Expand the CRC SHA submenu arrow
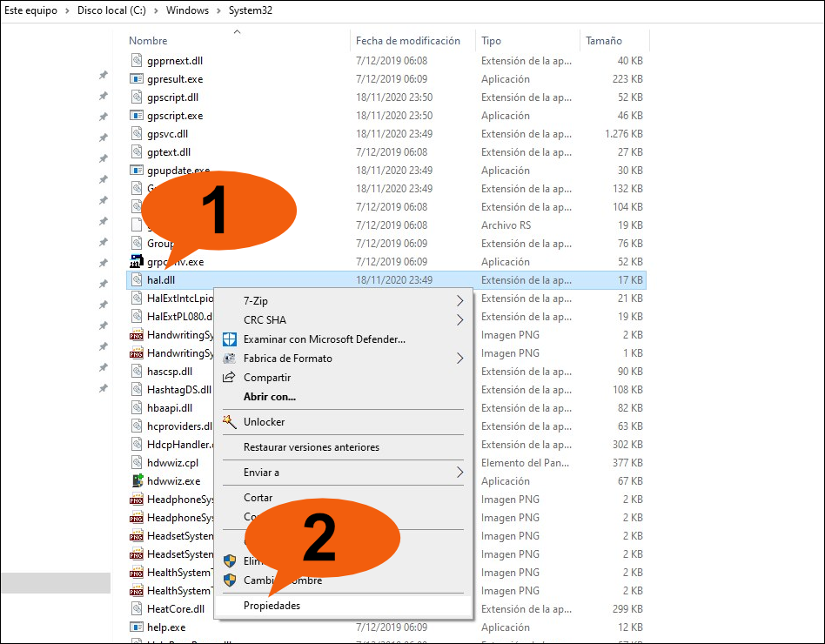The width and height of the screenshot is (825, 644). point(459,320)
